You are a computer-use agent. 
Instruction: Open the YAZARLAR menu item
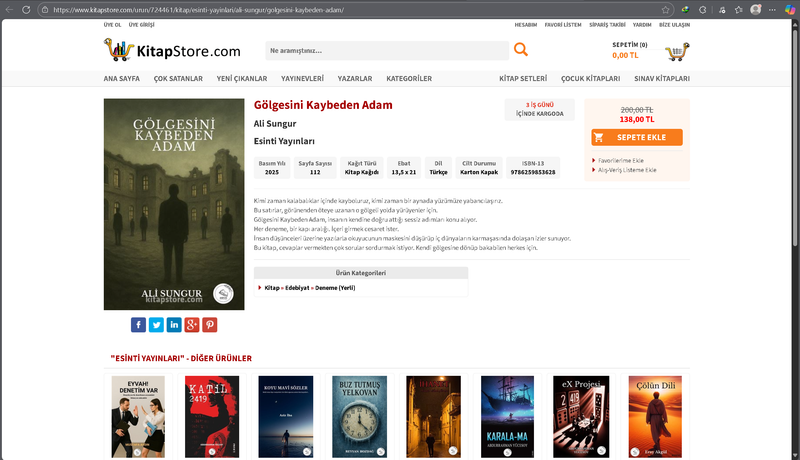pyautogui.click(x=355, y=79)
